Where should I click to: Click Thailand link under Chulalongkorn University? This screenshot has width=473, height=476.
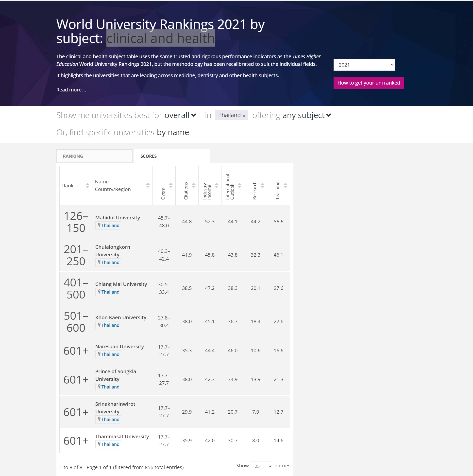pos(110,262)
